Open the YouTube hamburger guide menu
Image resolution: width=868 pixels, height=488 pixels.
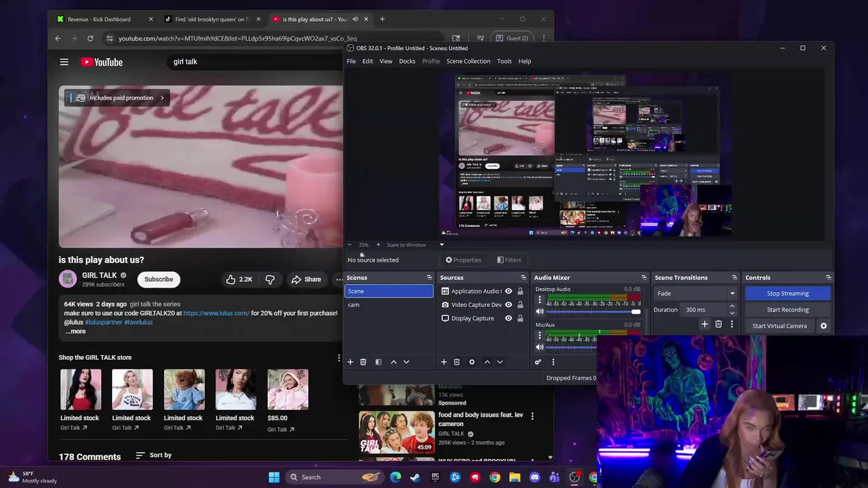pos(64,62)
